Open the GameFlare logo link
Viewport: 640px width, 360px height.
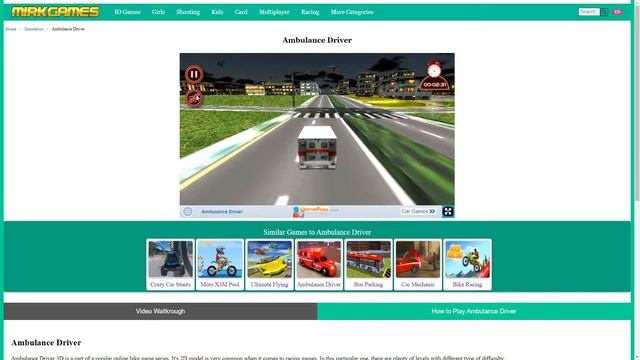point(316,211)
